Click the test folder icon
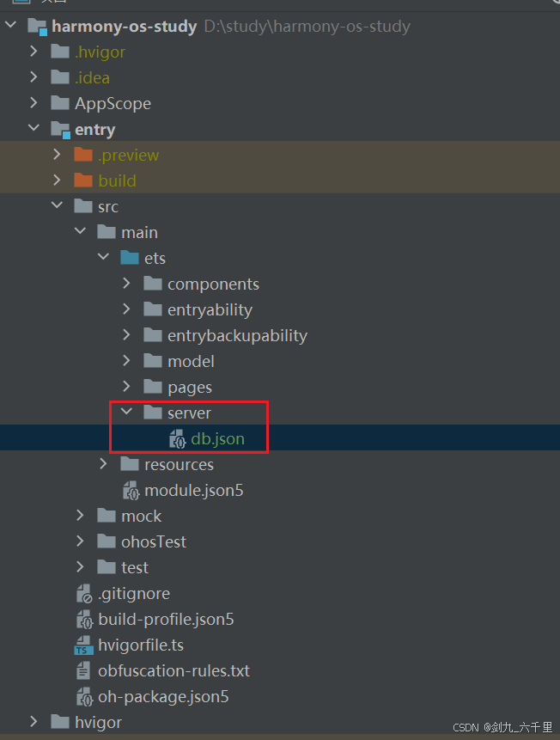This screenshot has height=740, width=560. [107, 567]
